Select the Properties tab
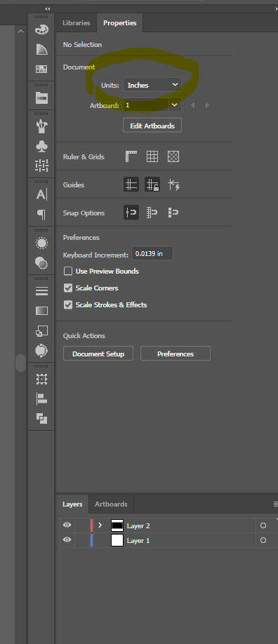This screenshot has height=644, width=278. point(119,23)
